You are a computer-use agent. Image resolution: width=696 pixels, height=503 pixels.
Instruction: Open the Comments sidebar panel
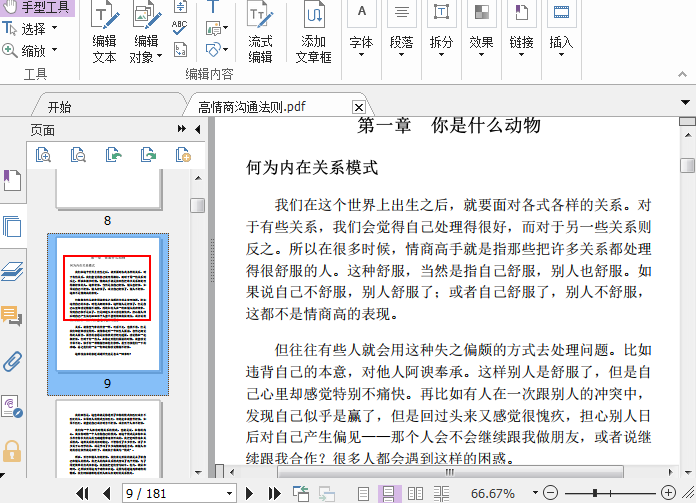(12, 316)
